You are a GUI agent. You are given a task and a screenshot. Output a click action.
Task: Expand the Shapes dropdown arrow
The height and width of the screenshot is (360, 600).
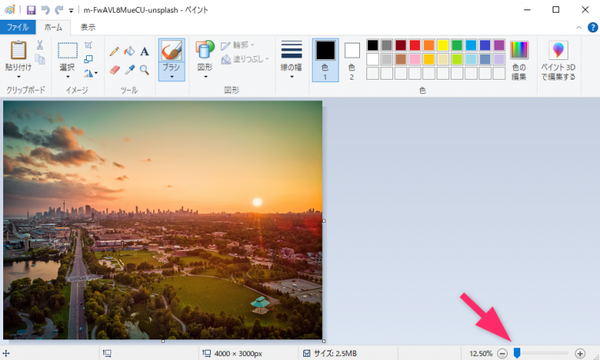pyautogui.click(x=205, y=77)
